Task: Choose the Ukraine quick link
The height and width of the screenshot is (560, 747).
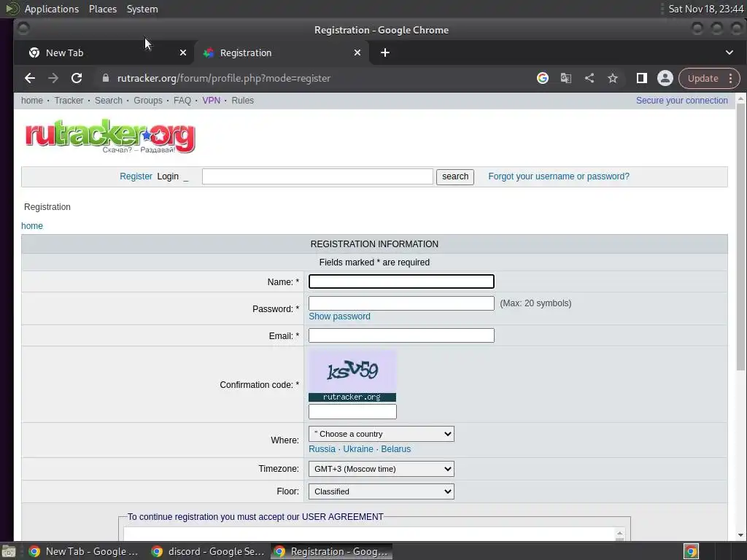Action: 358,449
